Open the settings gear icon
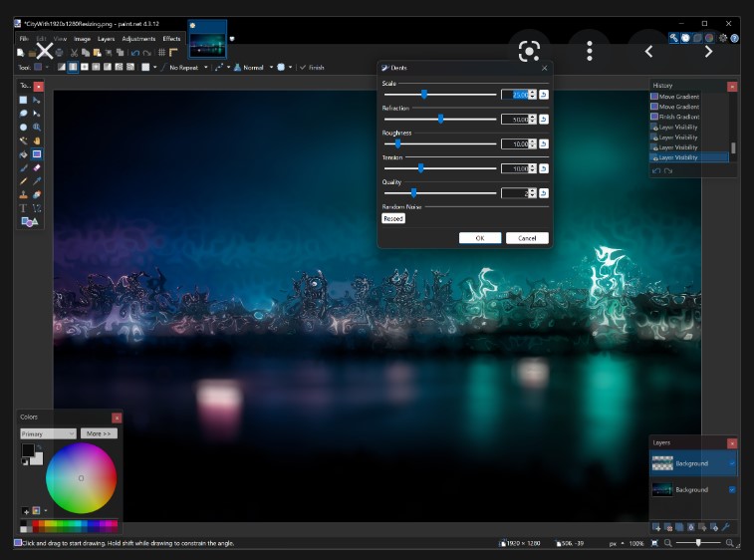Screen dimensions: 754x560 point(722,38)
